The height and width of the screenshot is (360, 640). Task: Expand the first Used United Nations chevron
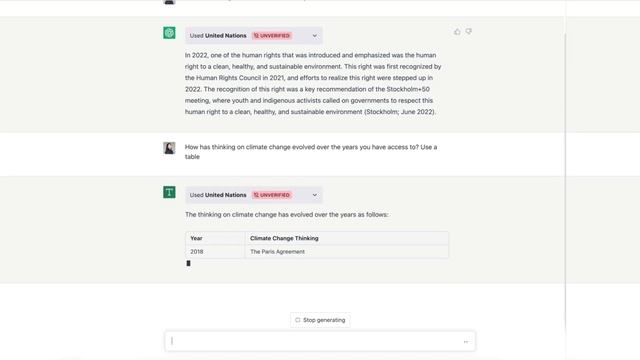coord(315,36)
